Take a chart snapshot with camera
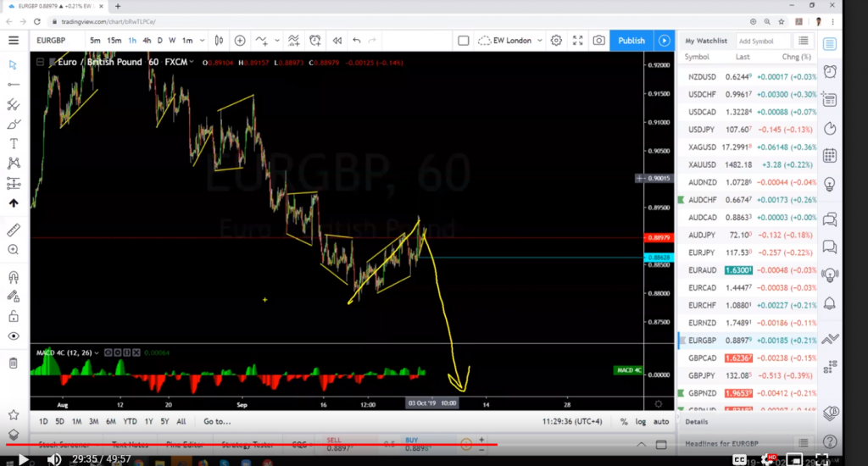 point(599,41)
